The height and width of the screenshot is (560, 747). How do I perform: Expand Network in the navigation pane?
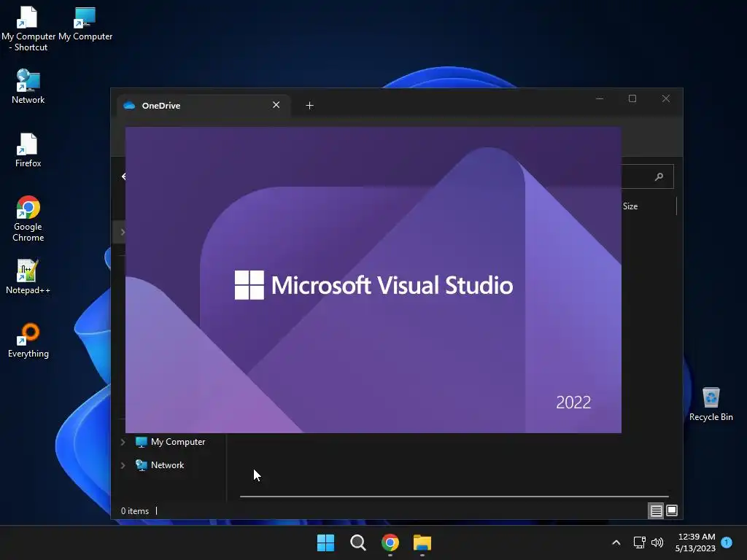tap(123, 465)
